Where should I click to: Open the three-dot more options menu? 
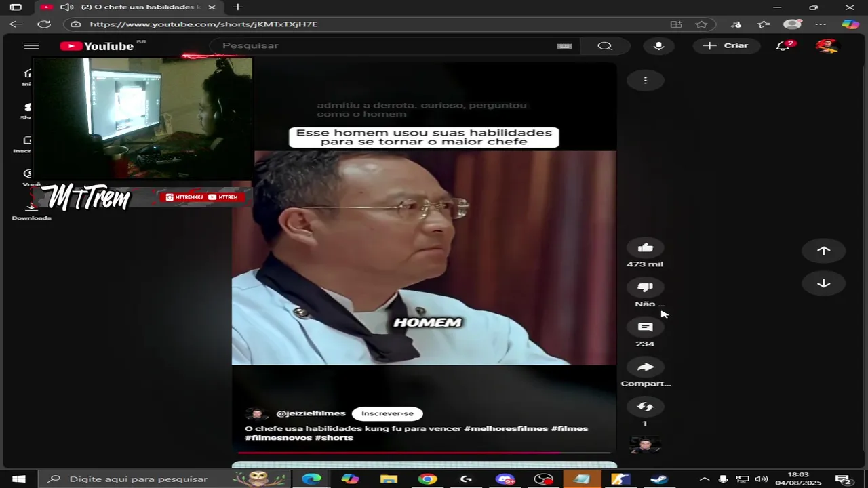pos(646,81)
